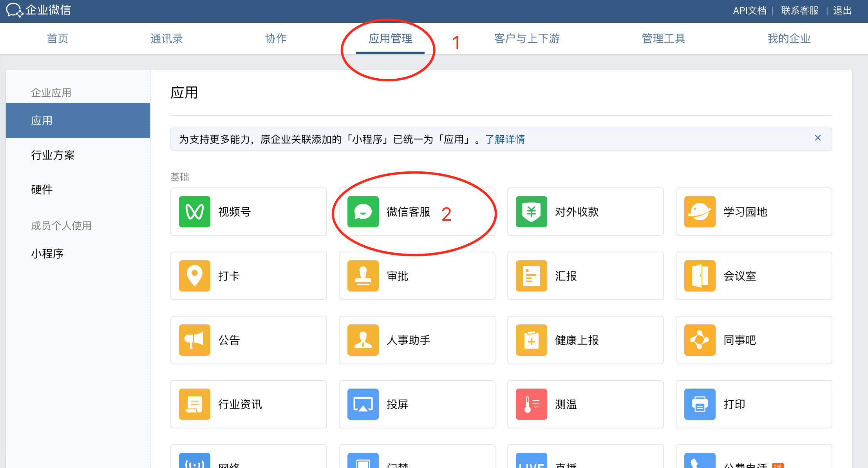
Task: Go to the 我的企业 tab
Action: (789, 38)
